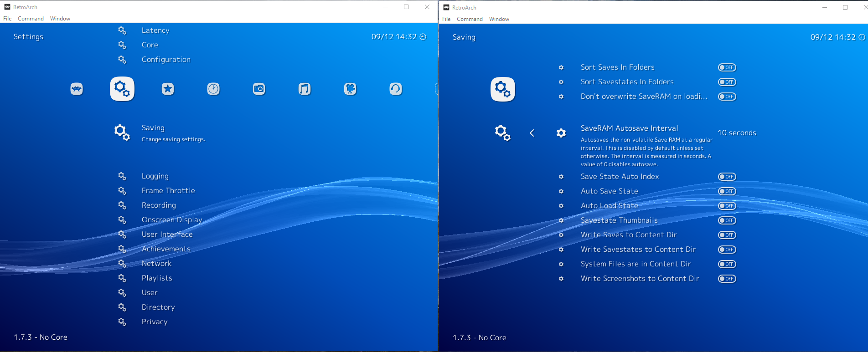This screenshot has height=352, width=868.
Task: Open the Favorites star icon tab
Action: (168, 89)
